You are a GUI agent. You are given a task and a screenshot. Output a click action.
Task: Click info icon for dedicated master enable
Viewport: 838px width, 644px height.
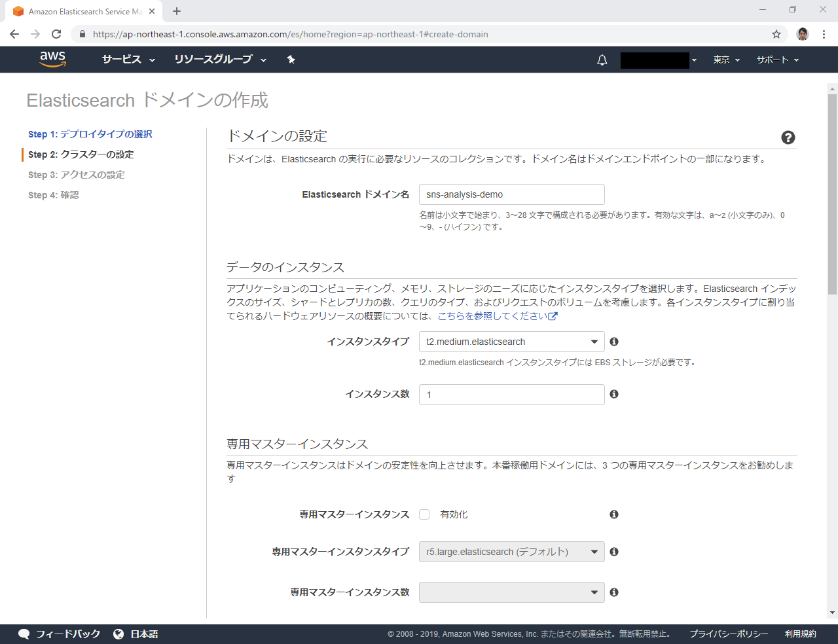pos(614,514)
